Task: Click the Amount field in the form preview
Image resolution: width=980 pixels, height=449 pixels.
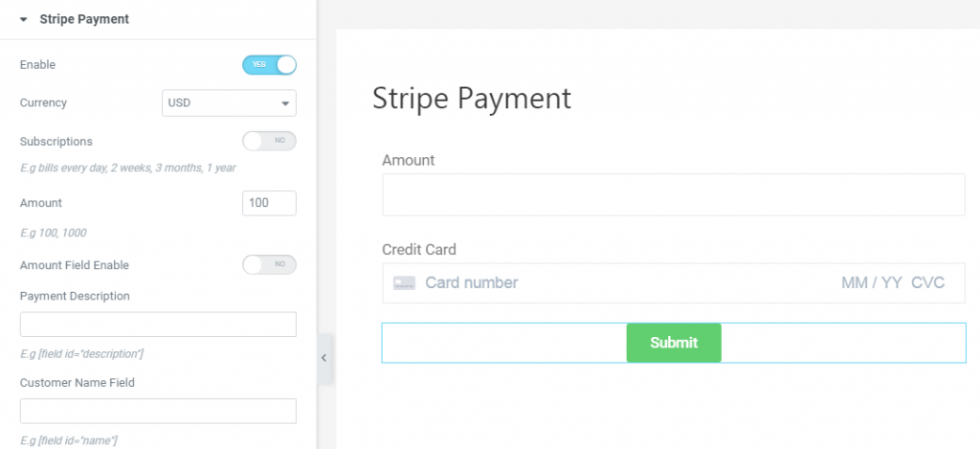Action: (674, 194)
